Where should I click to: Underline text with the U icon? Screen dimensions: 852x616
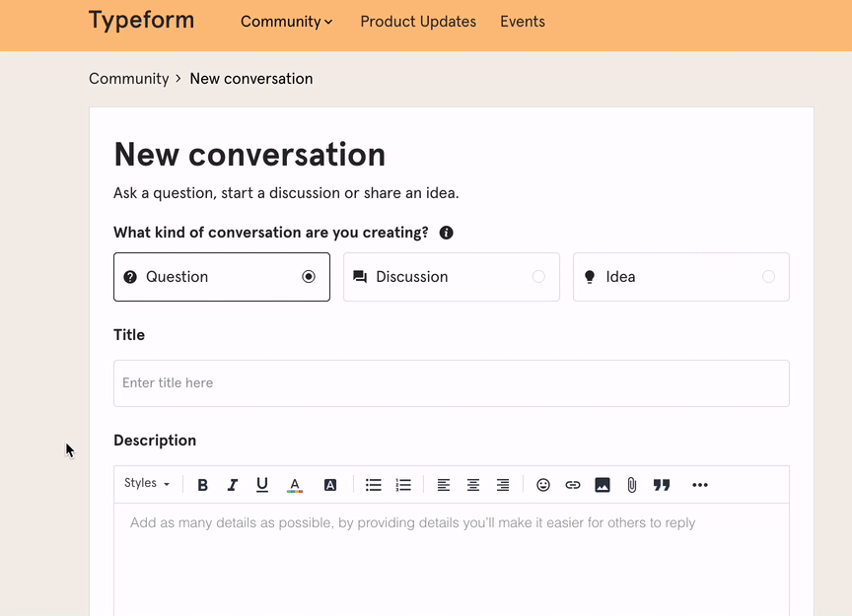[x=262, y=485]
